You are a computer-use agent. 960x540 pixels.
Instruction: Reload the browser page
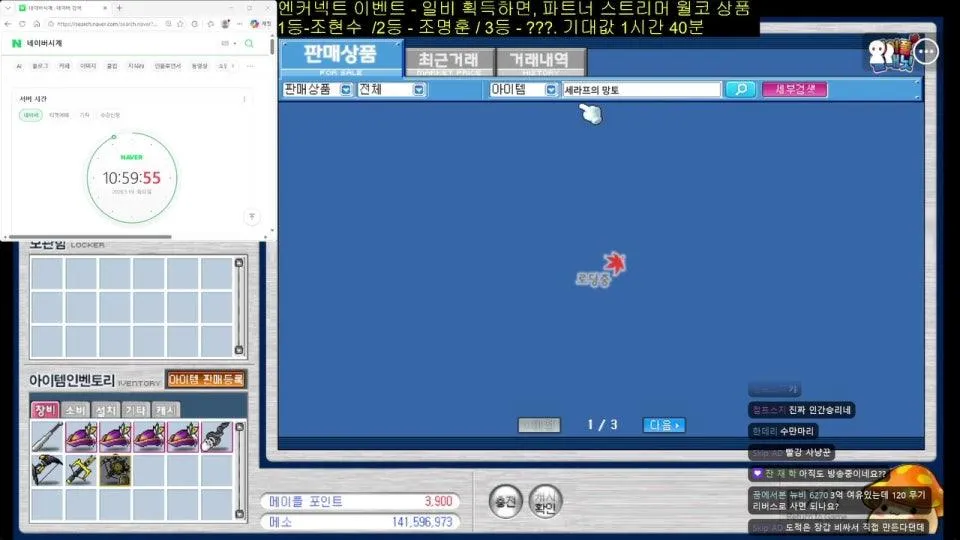pyautogui.click(x=22, y=24)
